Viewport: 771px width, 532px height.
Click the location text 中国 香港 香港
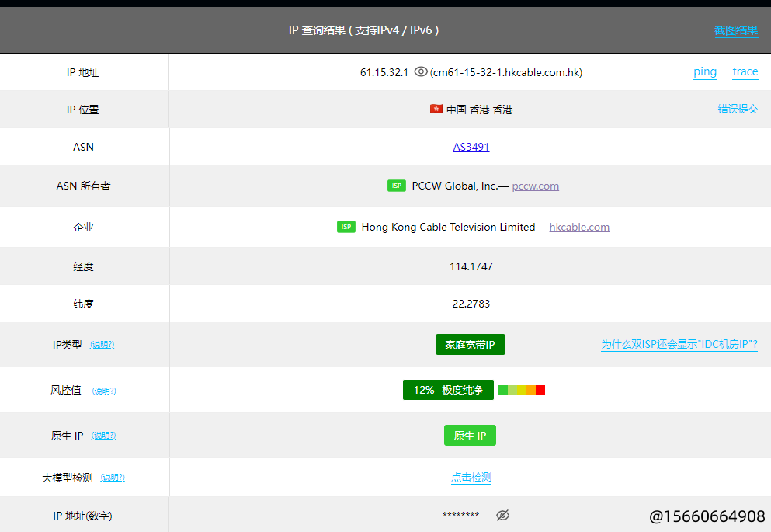pyautogui.click(x=479, y=110)
